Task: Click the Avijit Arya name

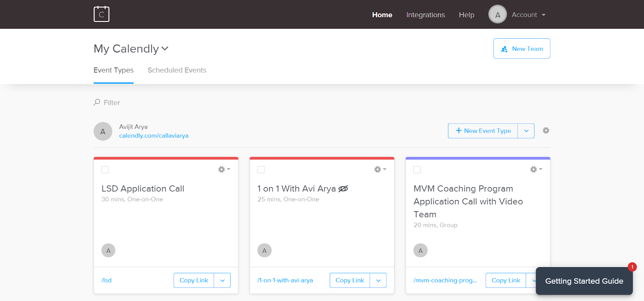Action: (133, 127)
